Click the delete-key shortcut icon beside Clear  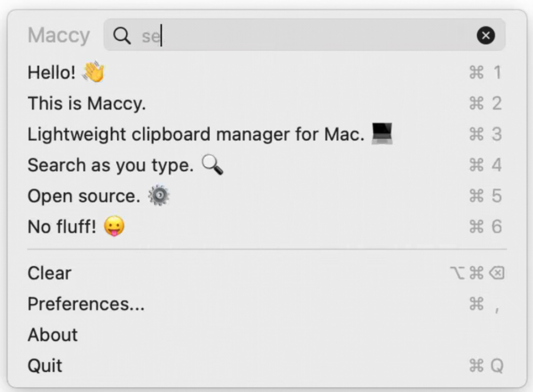point(497,273)
